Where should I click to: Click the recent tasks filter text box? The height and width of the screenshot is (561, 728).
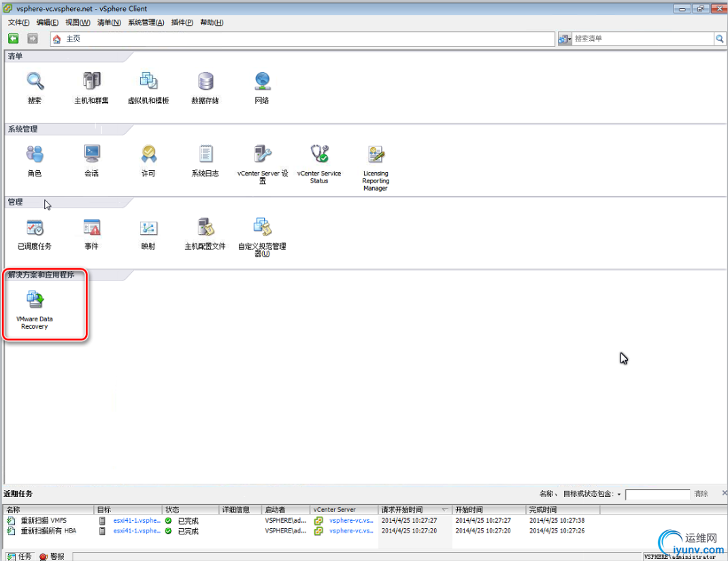[x=657, y=494]
